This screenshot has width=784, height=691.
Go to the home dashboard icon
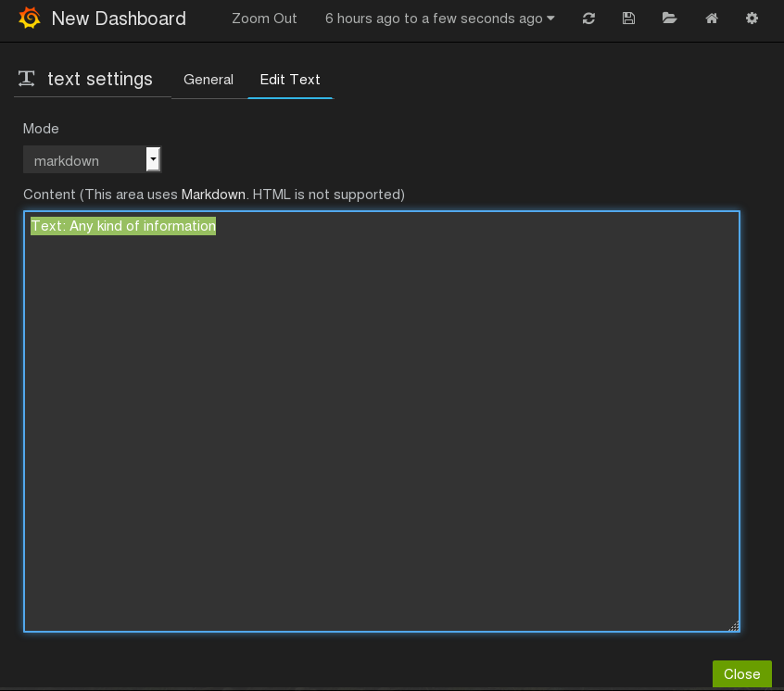(x=712, y=19)
